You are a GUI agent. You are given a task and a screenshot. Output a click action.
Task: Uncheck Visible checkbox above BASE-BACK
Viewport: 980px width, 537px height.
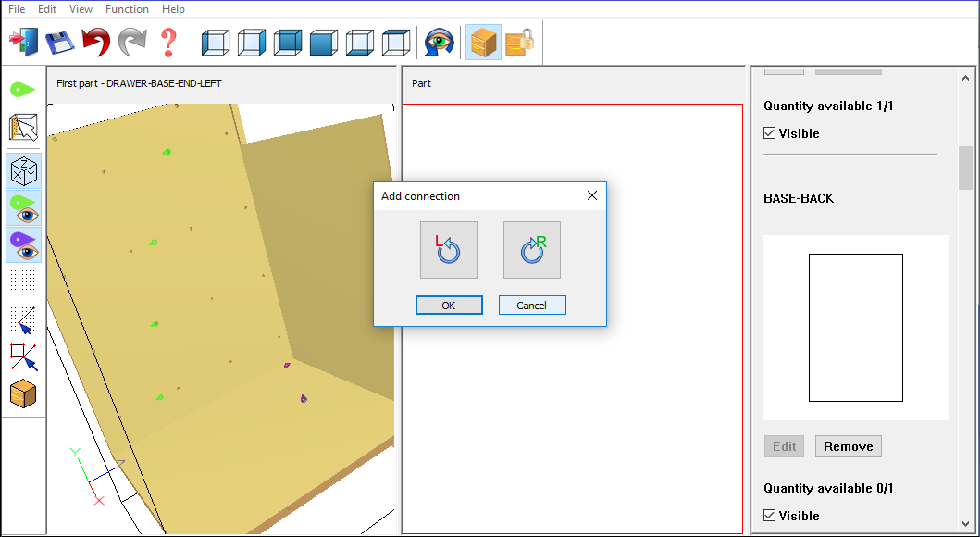coord(770,133)
